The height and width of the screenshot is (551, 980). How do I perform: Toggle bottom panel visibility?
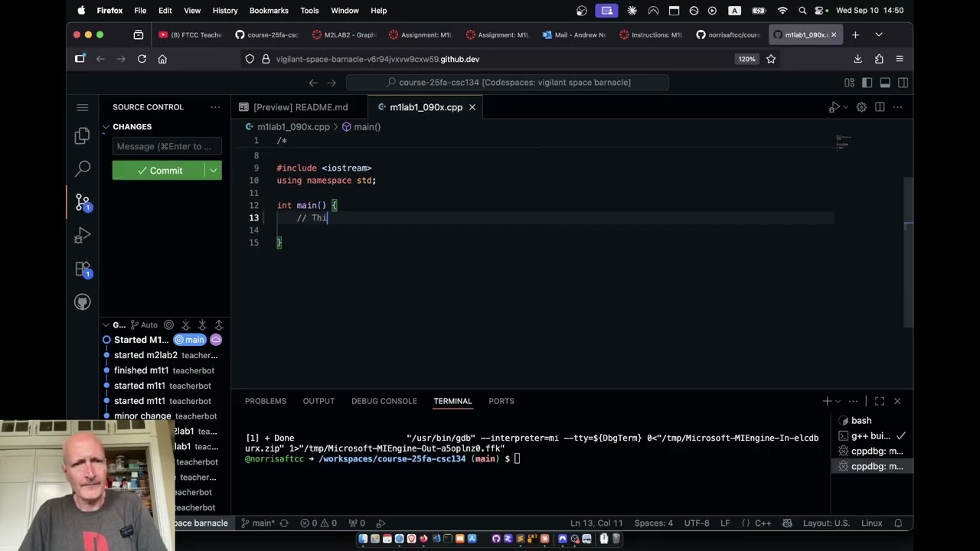(885, 83)
